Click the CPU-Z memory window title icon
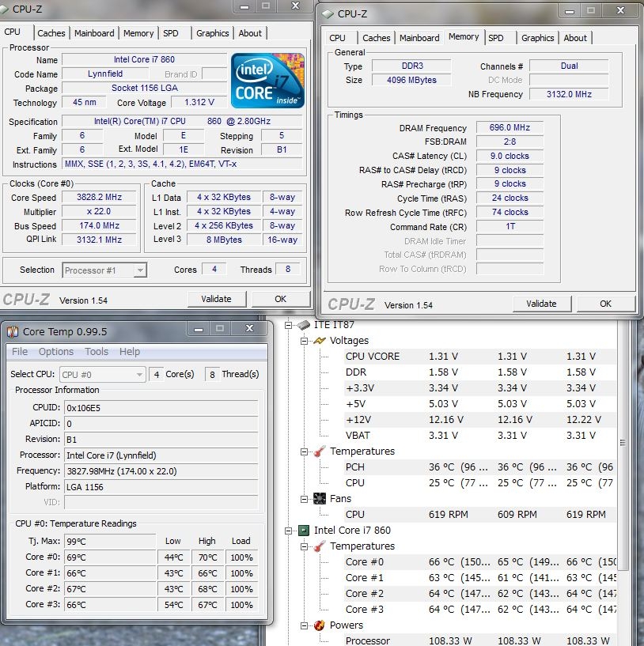The width and height of the screenshot is (644, 646). pos(328,14)
